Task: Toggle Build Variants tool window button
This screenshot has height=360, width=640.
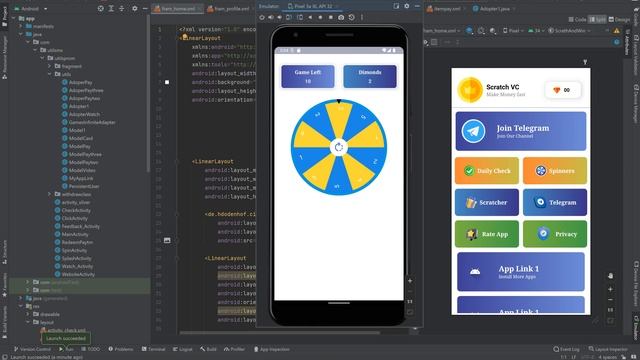Action: [x=4, y=322]
